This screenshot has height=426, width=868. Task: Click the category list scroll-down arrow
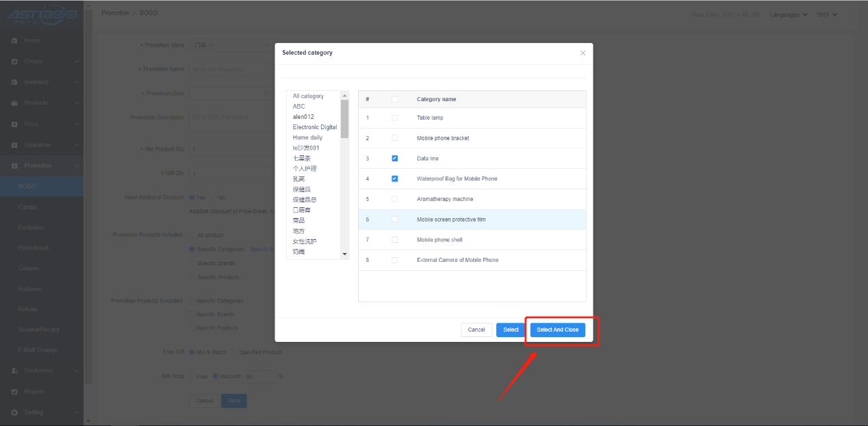pyautogui.click(x=344, y=254)
